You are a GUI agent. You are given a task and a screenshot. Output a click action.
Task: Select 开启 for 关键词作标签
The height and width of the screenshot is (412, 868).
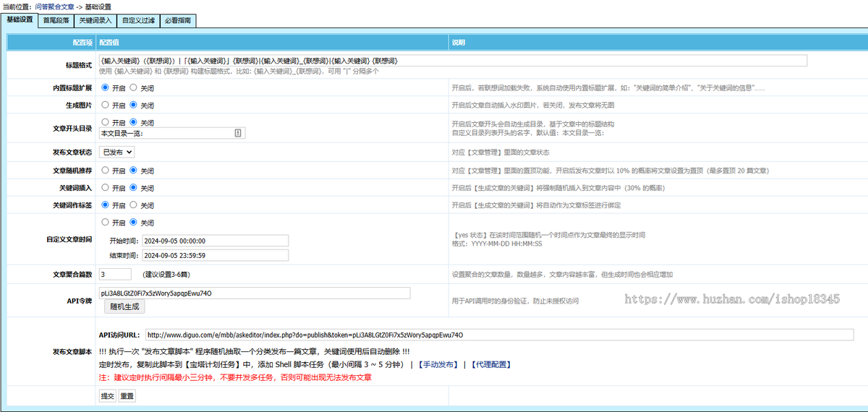(x=106, y=205)
